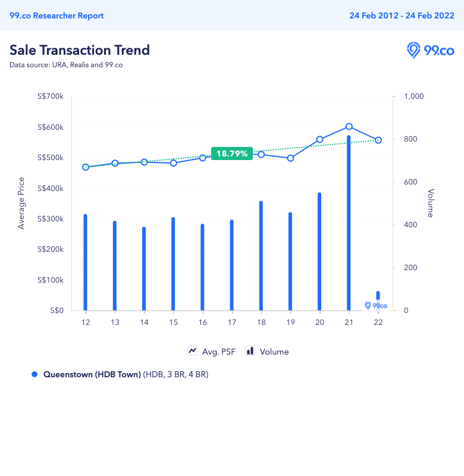Select the Avg. PSF legend label

(219, 352)
